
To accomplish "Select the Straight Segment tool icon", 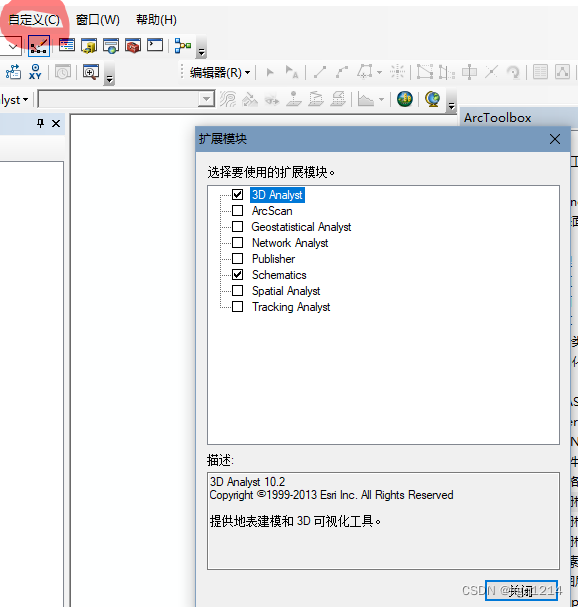I will (320, 72).
